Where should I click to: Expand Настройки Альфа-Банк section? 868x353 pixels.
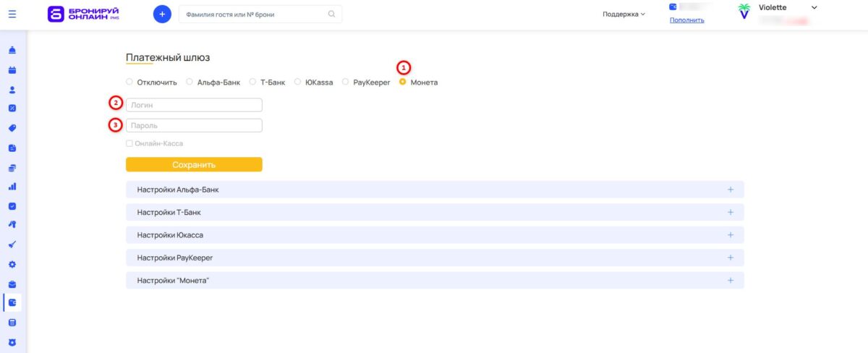435,190
